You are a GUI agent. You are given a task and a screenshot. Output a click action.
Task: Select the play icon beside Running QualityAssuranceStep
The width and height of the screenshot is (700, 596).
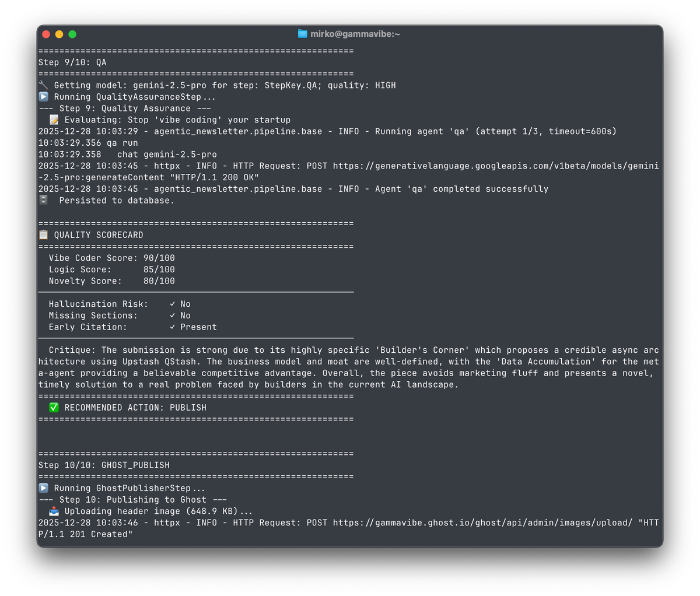[x=43, y=96]
